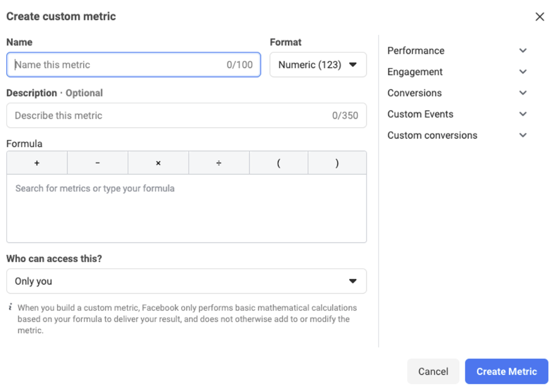Screen dimensions: 555x392
Task: Insert the minus operator into the formula
Action: [97, 162]
